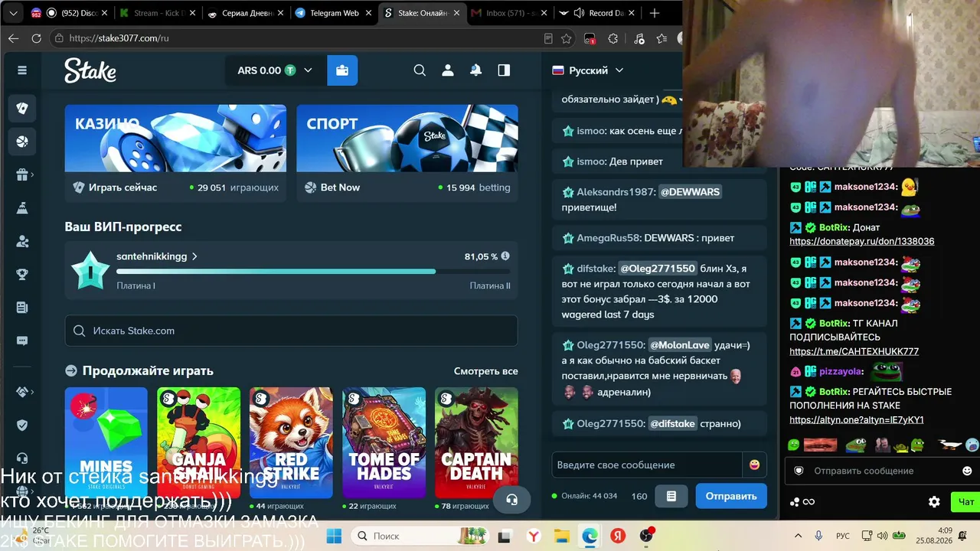This screenshot has height=551, width=980.
Task: Expand santehnikkingg VIP details chevron
Action: [194, 256]
